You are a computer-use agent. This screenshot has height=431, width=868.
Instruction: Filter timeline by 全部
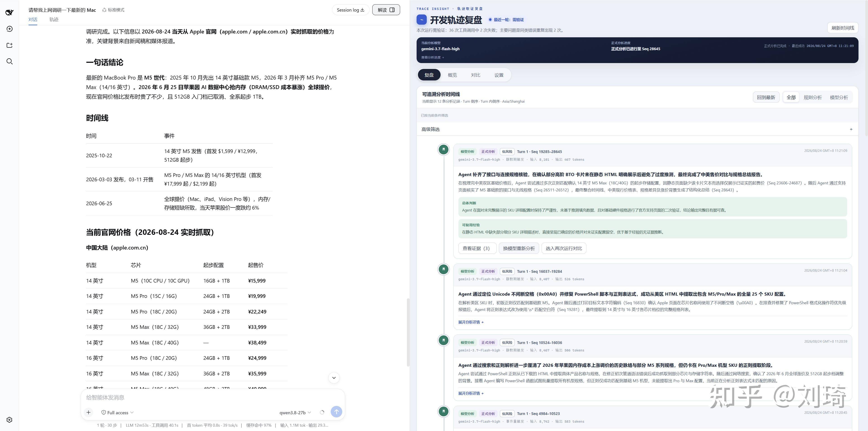791,97
